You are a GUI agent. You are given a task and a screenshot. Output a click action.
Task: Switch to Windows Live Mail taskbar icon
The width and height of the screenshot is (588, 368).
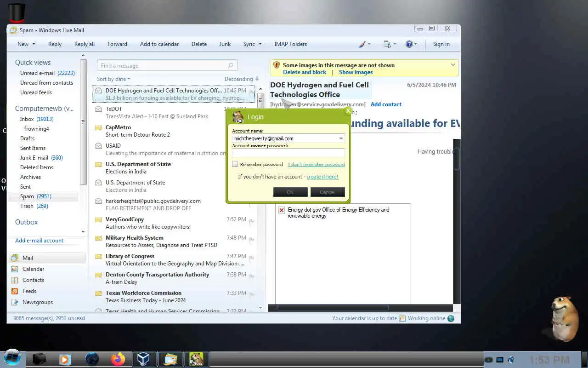pyautogui.click(x=170, y=359)
